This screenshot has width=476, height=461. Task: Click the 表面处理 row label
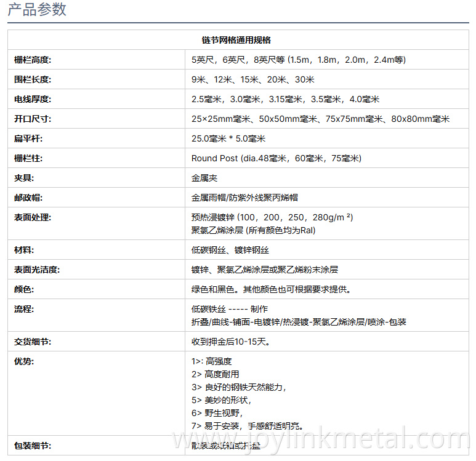(33, 217)
